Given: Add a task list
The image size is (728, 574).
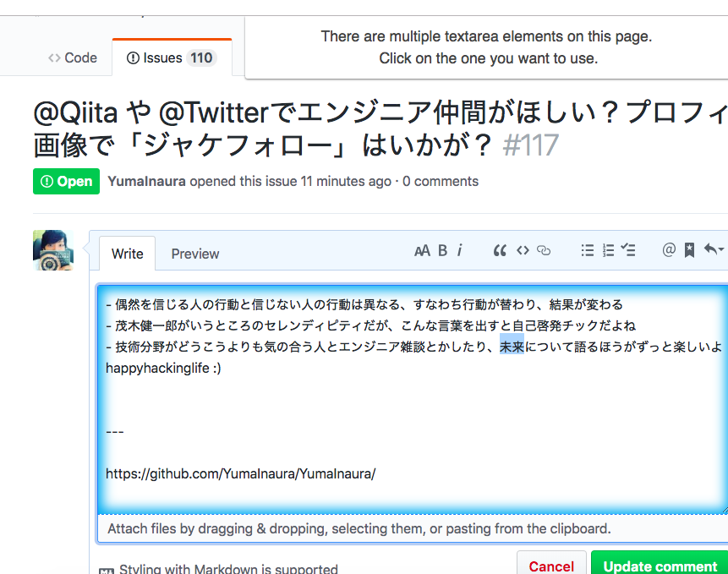Looking at the screenshot, I should click(x=628, y=250).
